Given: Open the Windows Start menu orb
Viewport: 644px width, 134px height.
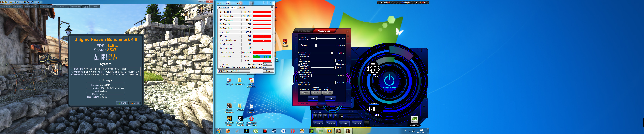Looking at the screenshot, I should 219,131.
